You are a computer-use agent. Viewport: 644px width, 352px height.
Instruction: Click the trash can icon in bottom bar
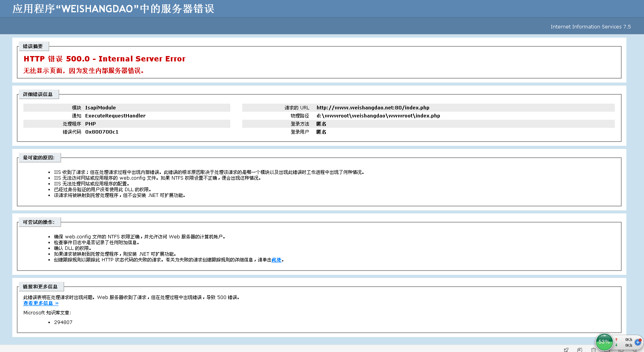[x=593, y=350]
